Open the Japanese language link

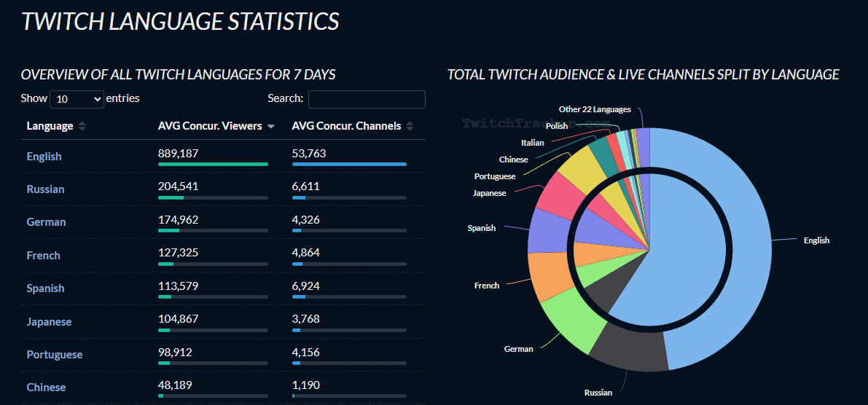49,321
